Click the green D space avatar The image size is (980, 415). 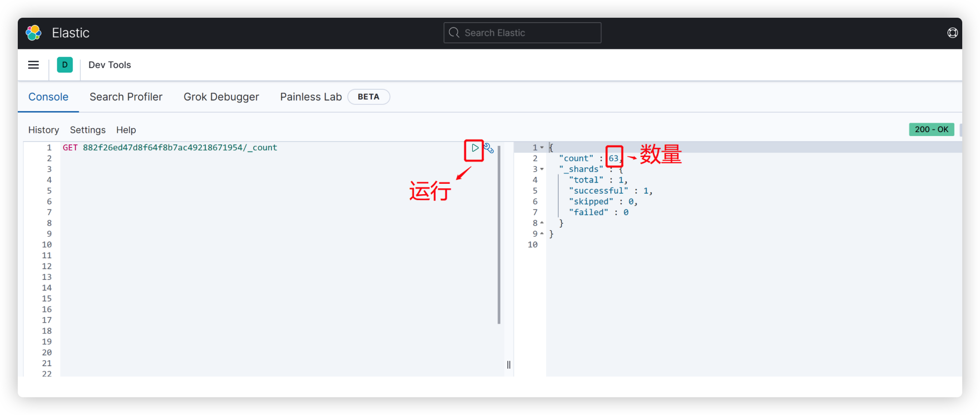65,65
